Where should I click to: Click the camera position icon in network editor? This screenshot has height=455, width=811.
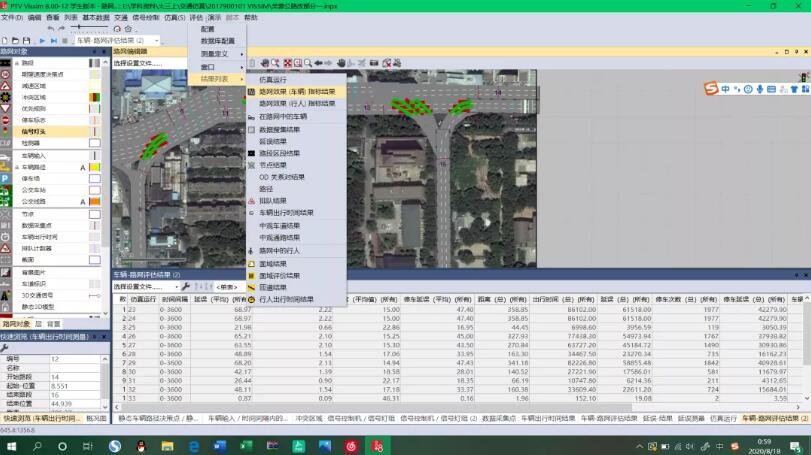pos(374,63)
